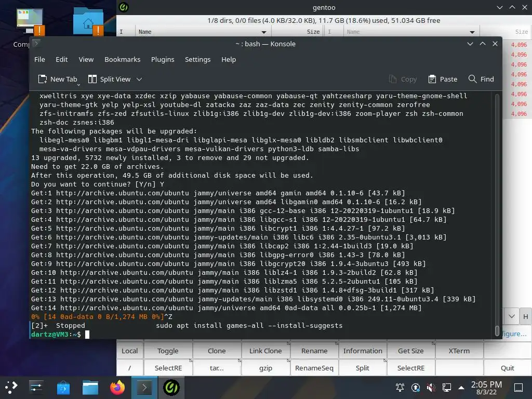Screen dimensions: 532x399
Task: Open the notifications bell tray icon
Action: [x=400, y=388]
